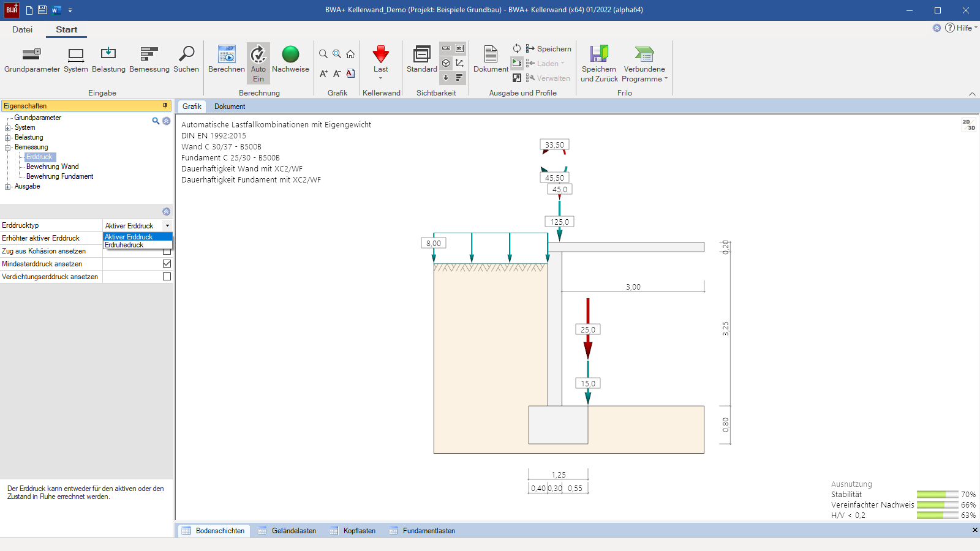
Task: Open the Datei menu
Action: click(23, 29)
